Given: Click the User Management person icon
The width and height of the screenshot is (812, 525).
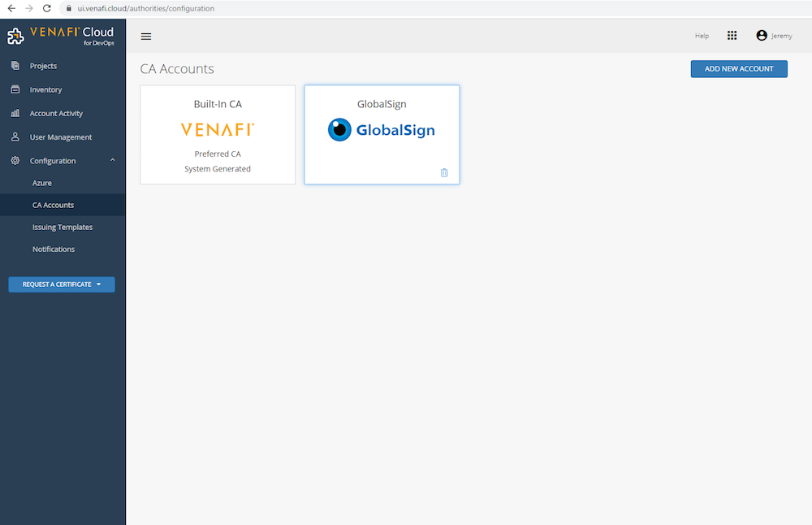Looking at the screenshot, I should pos(15,137).
